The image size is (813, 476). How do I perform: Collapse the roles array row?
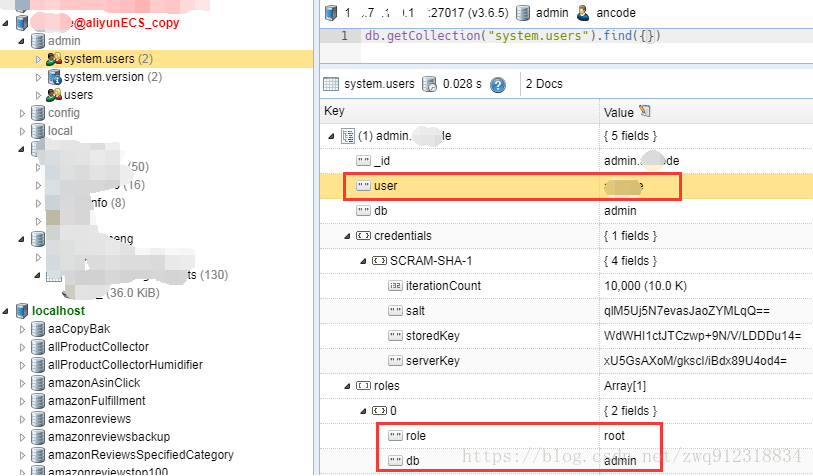(x=347, y=385)
